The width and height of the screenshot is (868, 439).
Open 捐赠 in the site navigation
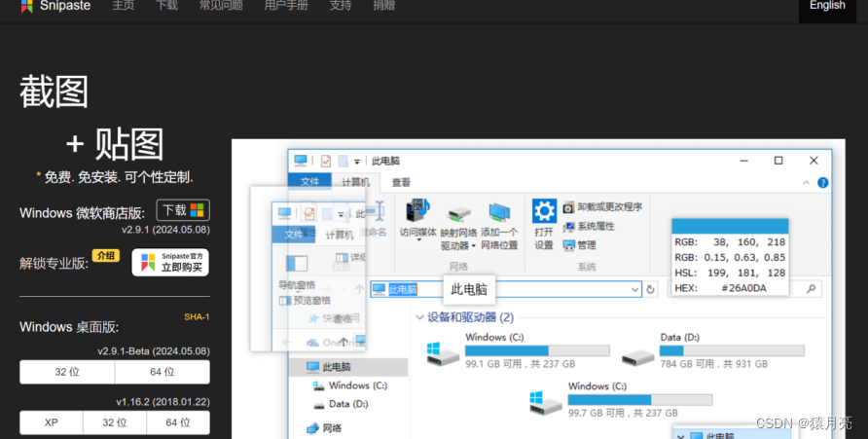[x=384, y=6]
